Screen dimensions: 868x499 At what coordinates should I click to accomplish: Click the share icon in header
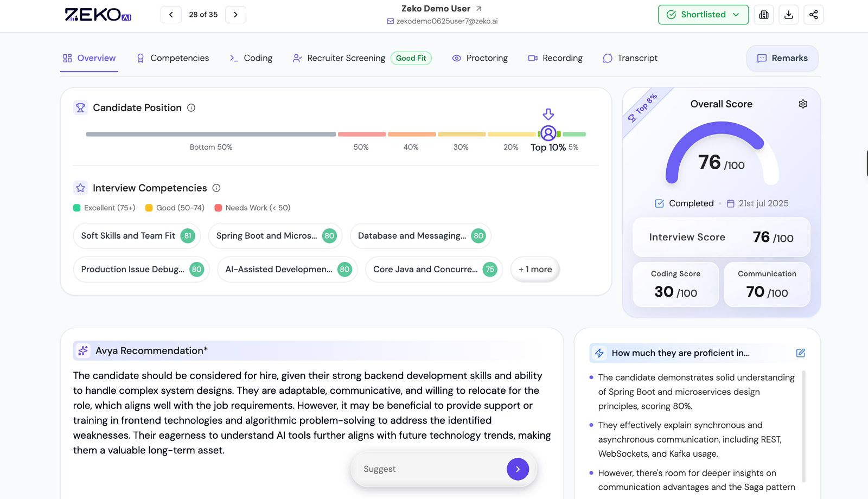click(813, 15)
